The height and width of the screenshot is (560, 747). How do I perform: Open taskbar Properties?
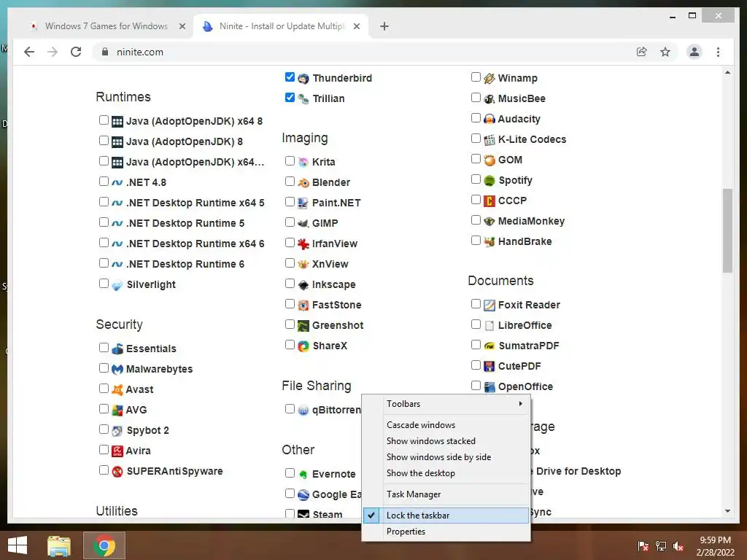[446, 532]
